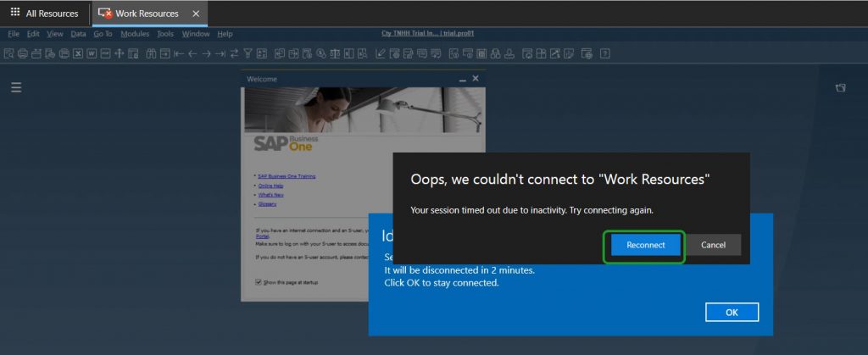
Task: Open the What's New link
Action: point(270,195)
